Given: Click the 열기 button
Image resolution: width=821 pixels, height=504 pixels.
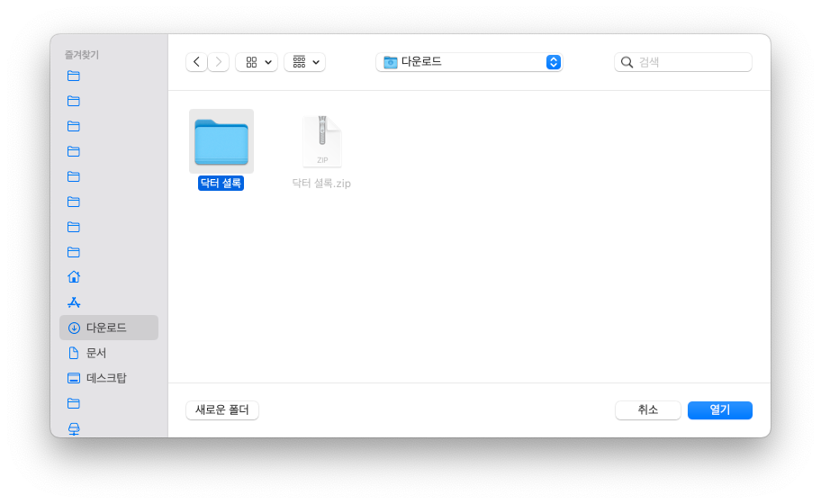Looking at the screenshot, I should 720,409.
